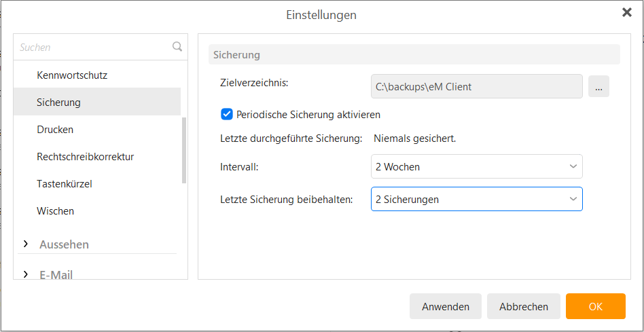This screenshot has height=332, width=644.
Task: Click the search magnifier icon
Action: pyautogui.click(x=177, y=46)
